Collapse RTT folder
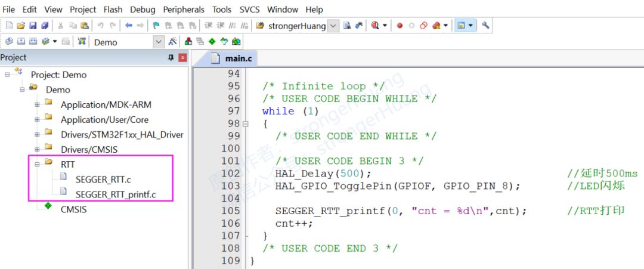The height and width of the screenshot is (269, 644). (x=38, y=164)
